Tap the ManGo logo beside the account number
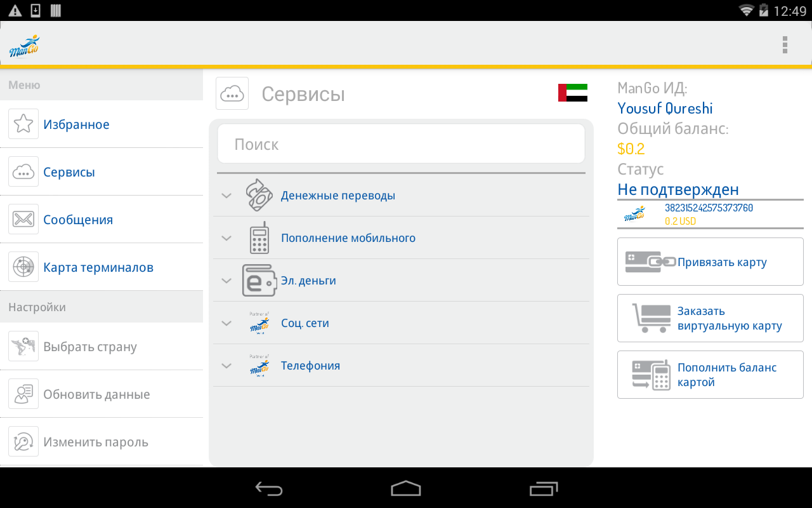 pyautogui.click(x=634, y=213)
